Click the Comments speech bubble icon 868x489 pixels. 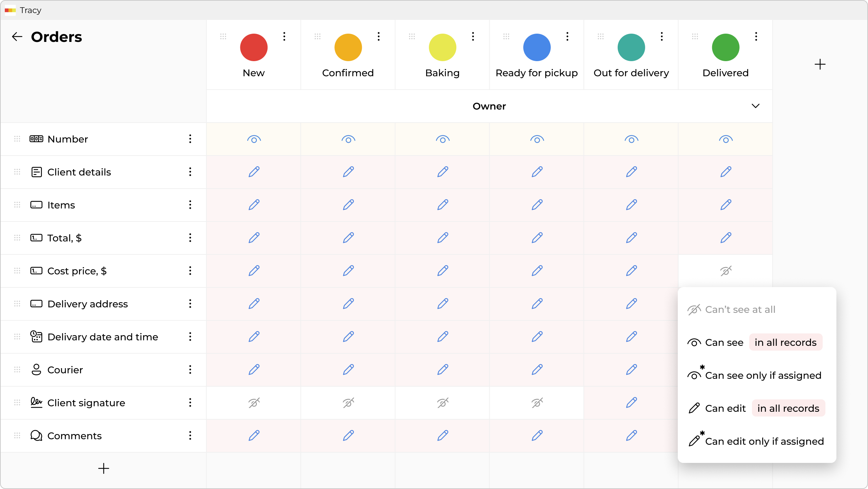36,436
